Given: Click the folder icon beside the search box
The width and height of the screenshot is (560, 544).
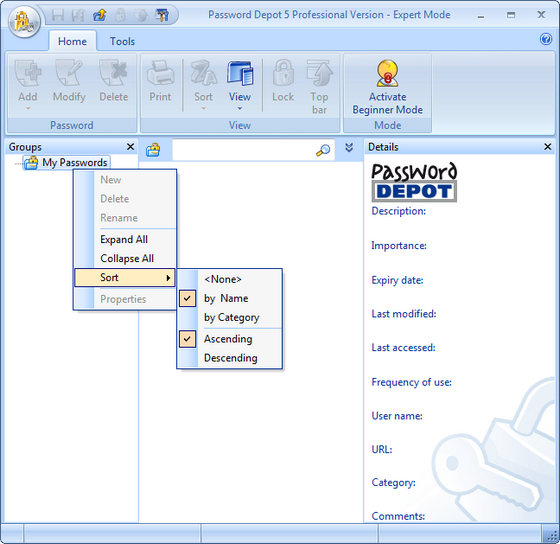Looking at the screenshot, I should coord(153,150).
